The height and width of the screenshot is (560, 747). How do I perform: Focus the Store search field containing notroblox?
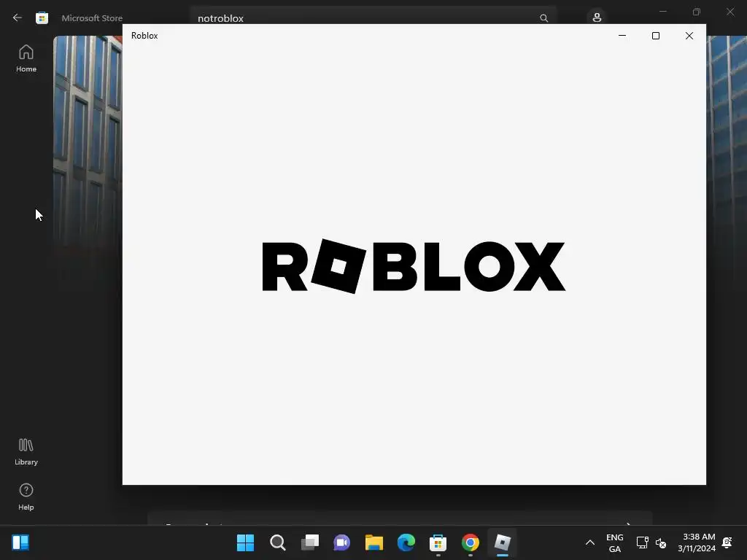click(373, 18)
